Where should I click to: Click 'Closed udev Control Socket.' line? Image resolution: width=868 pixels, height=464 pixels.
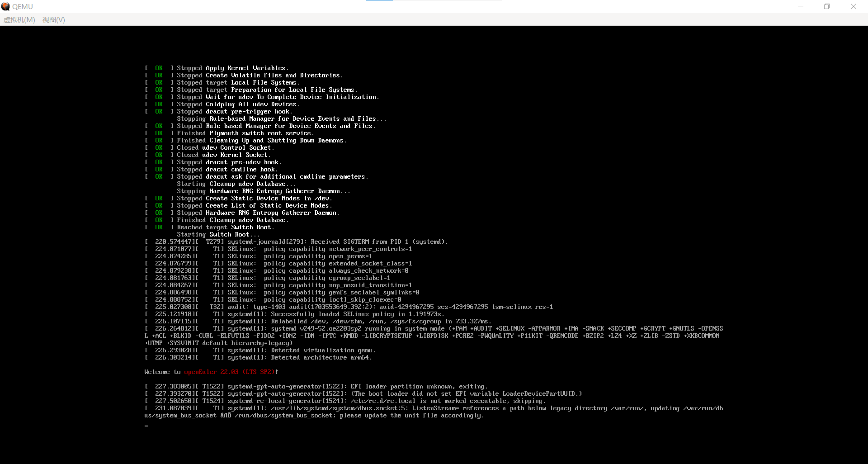(209, 148)
